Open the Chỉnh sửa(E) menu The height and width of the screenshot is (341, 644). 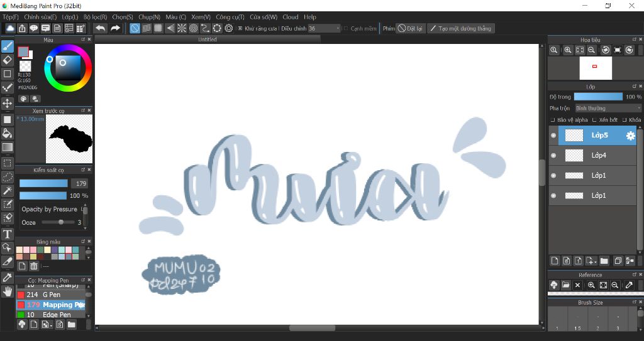(x=40, y=17)
